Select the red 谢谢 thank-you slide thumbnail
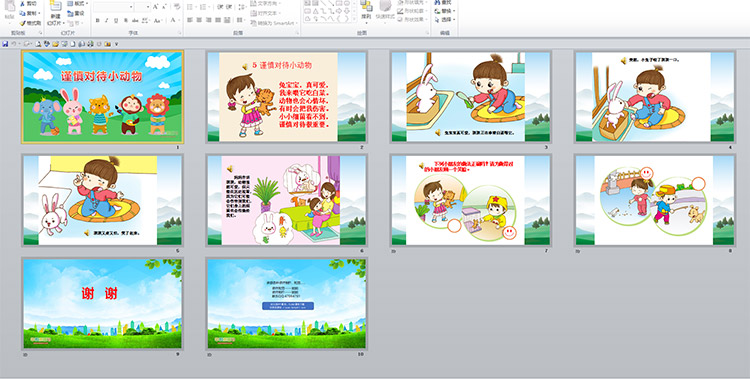Image resolution: width=750 pixels, height=379 pixels. 102,303
